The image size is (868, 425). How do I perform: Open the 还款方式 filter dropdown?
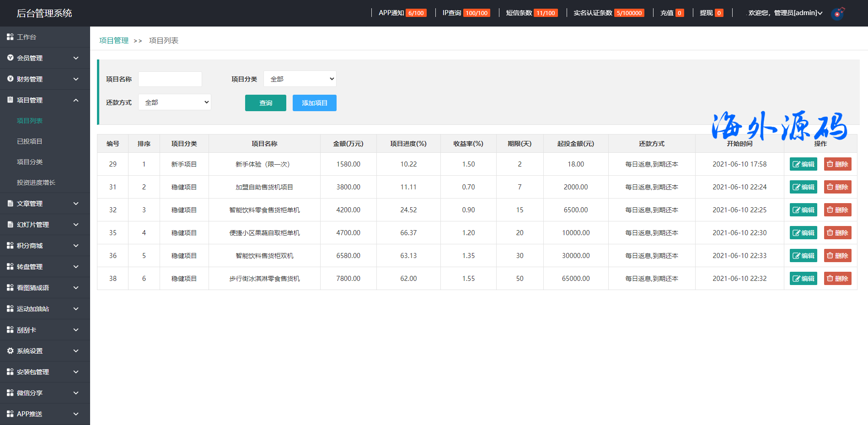click(175, 102)
